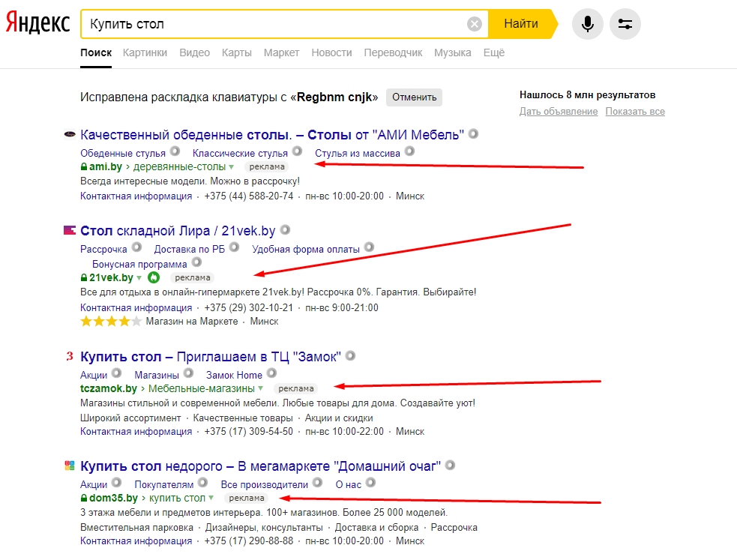737x560 pixels.
Task: Open the Столы от АМИ Мебель result title
Action: 272,135
